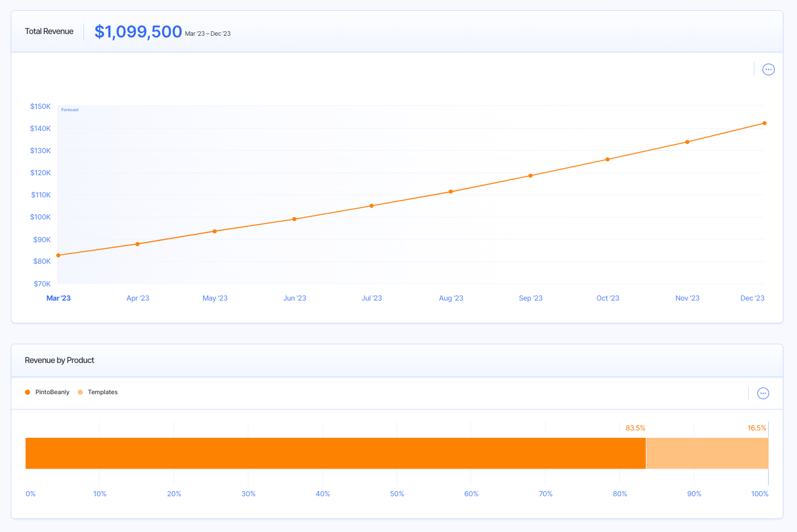Select the Mar '23 axis label

point(58,298)
